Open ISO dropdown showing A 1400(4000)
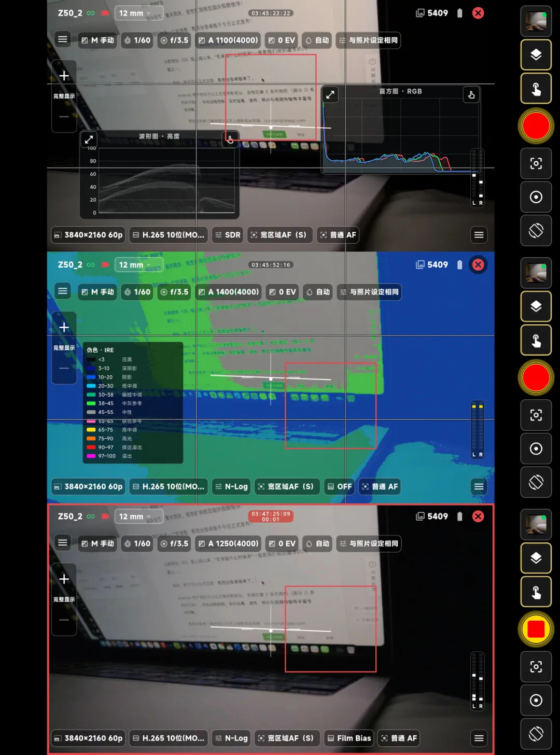This screenshot has height=755, width=560. [x=229, y=292]
